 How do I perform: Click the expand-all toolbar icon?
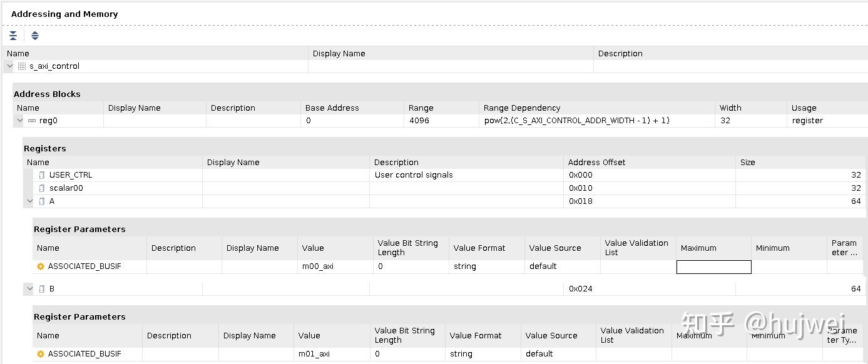[x=34, y=36]
